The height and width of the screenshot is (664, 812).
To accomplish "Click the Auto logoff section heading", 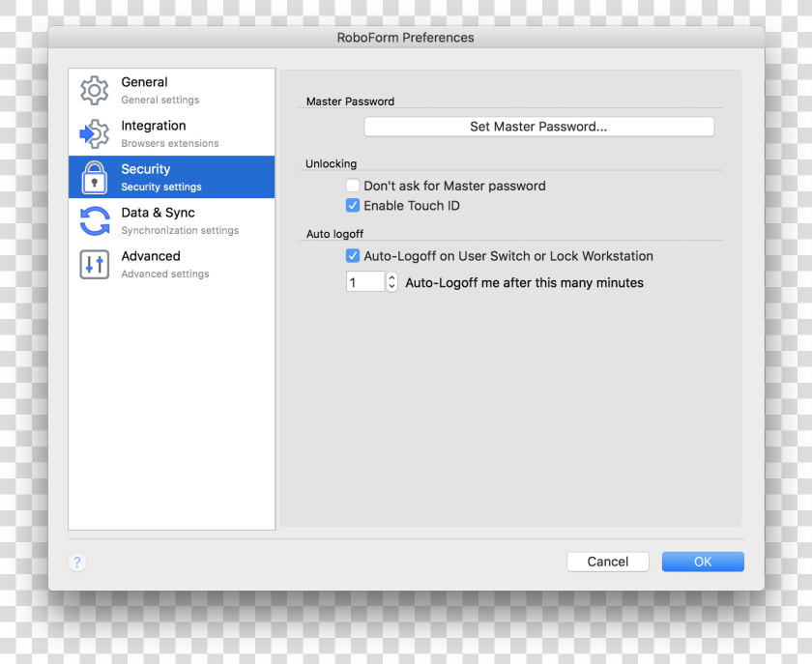I will [334, 234].
